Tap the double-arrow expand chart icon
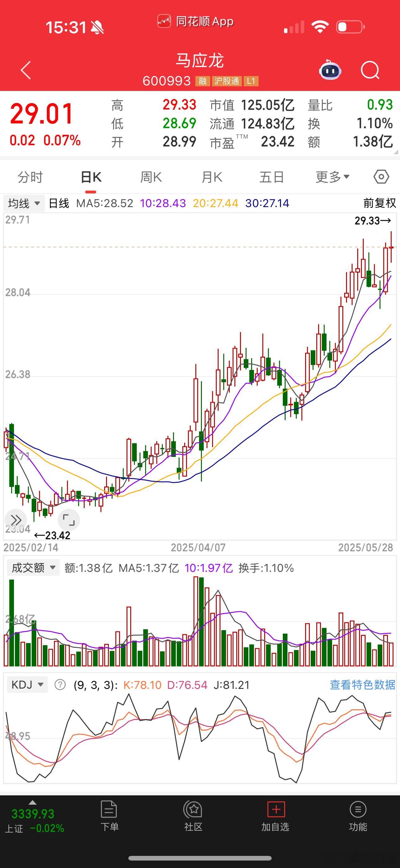 point(16,520)
